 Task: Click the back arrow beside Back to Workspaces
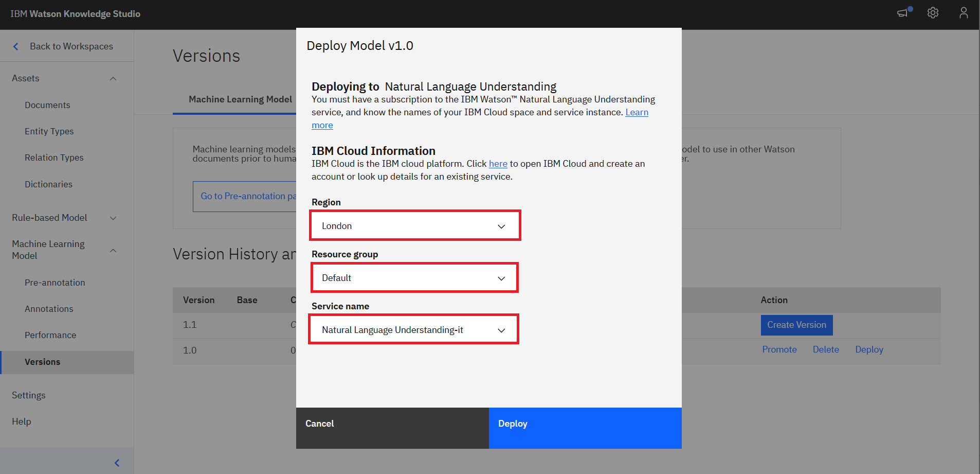pos(16,46)
